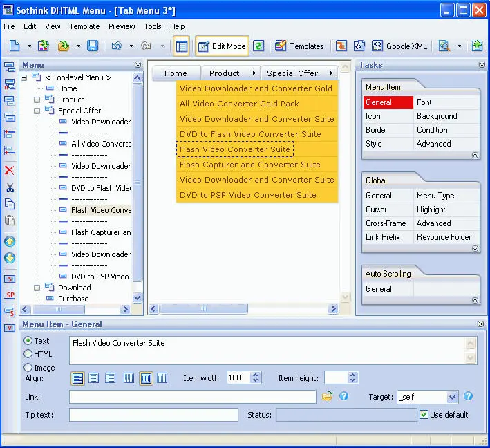Click the refresh preview icon beside Edit Mode

click(x=258, y=46)
